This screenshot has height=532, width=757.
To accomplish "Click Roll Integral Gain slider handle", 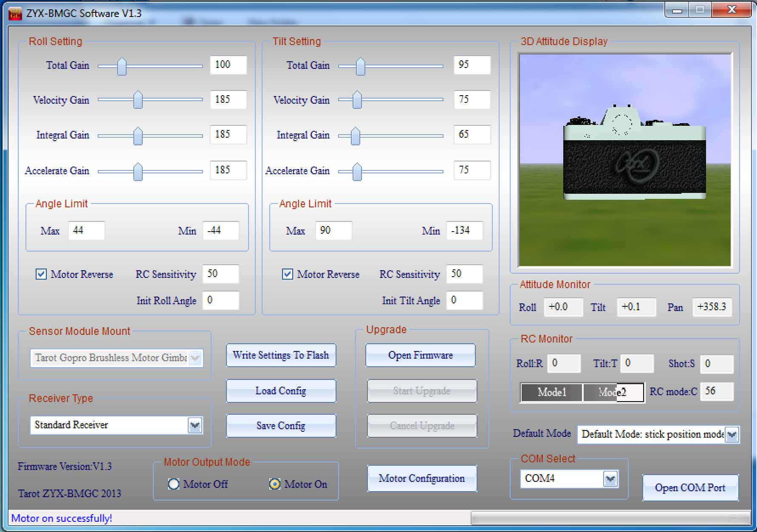I will [x=138, y=136].
